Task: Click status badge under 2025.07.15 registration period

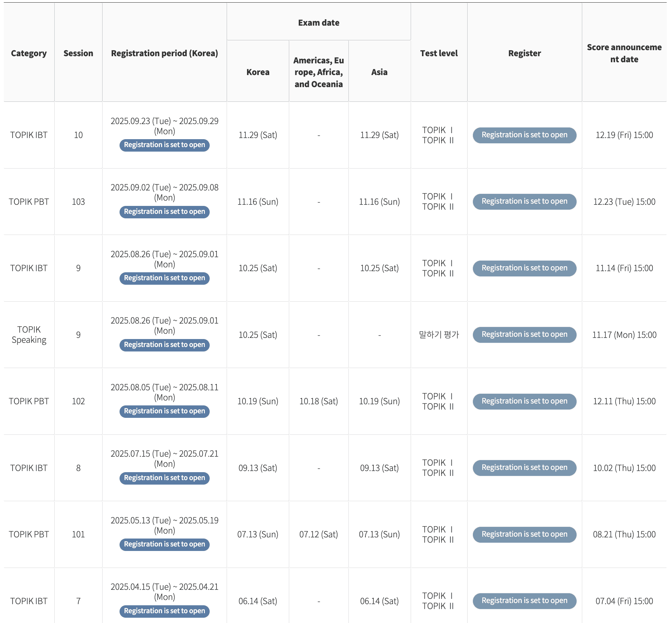Action: [x=164, y=478]
